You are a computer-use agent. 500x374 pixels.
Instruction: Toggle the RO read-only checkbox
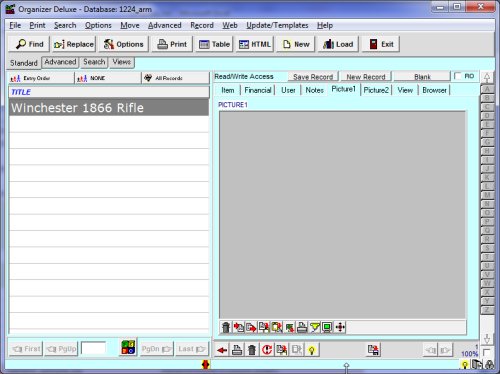(458, 76)
